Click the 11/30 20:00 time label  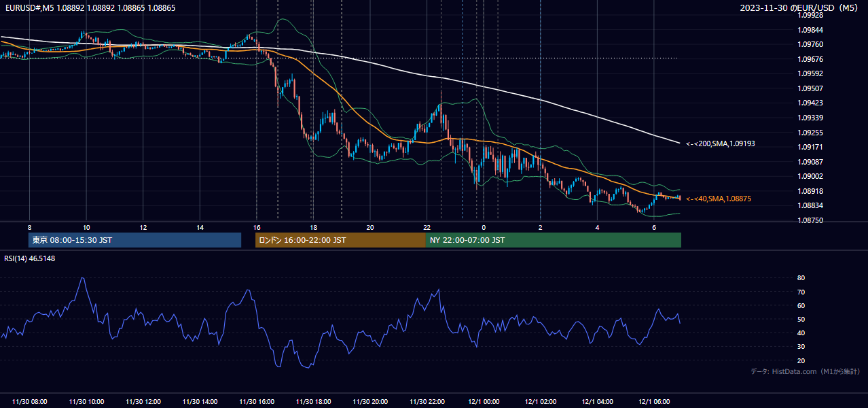click(370, 402)
